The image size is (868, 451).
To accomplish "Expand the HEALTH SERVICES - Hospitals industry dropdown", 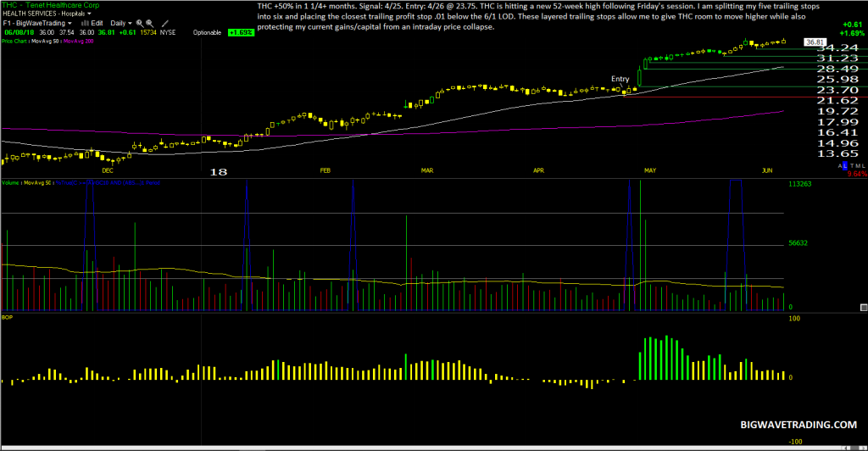I will pos(47,14).
